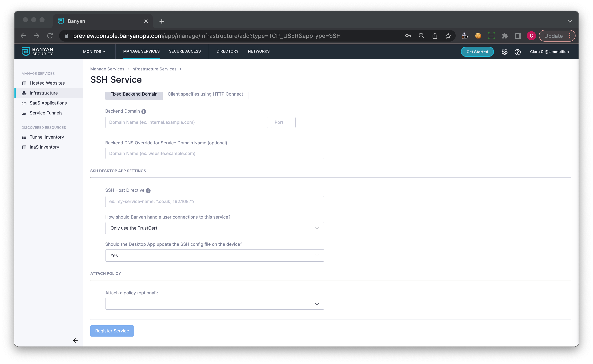The image size is (593, 364).
Task: Select Fixed Backend Domain option
Action: 134,94
